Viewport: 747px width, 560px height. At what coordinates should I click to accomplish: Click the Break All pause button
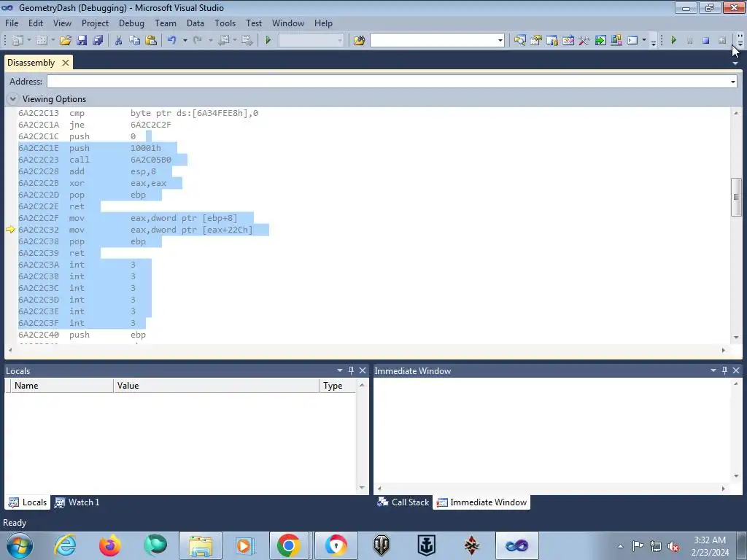[x=690, y=41]
